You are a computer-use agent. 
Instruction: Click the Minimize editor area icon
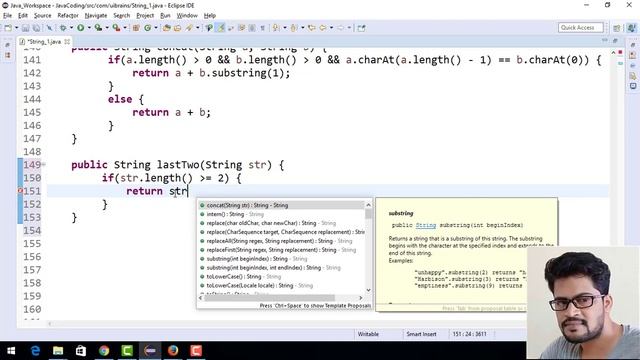(x=604, y=40)
